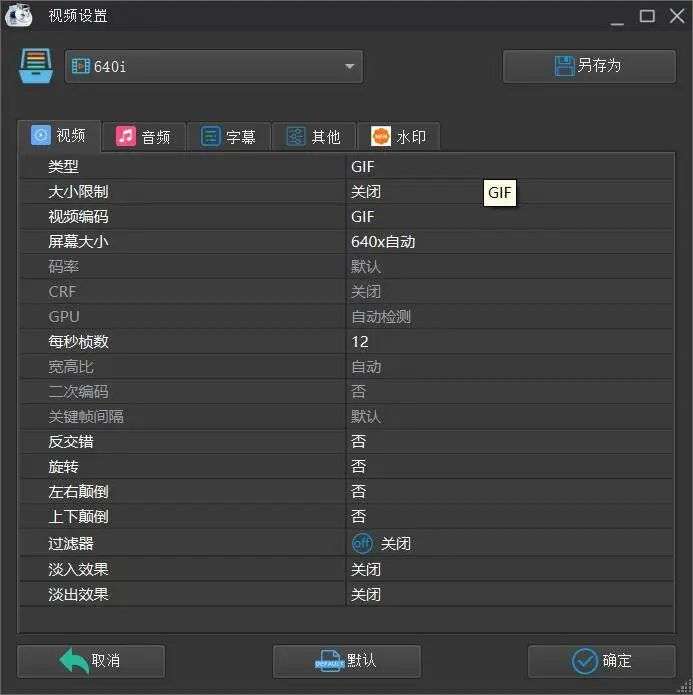The image size is (693, 695).
Task: Click the GIF tooltip popup
Action: click(x=500, y=192)
